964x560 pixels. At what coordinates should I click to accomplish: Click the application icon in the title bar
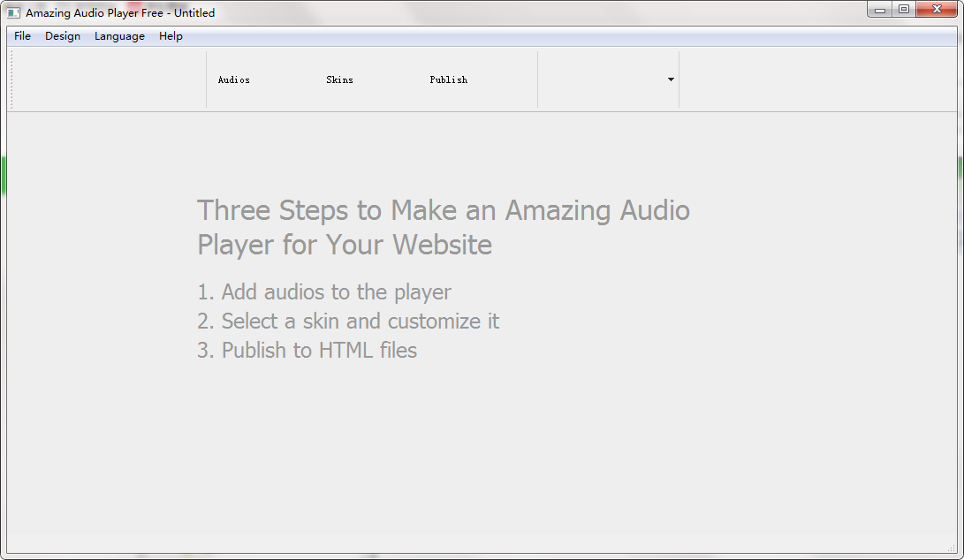pos(12,11)
